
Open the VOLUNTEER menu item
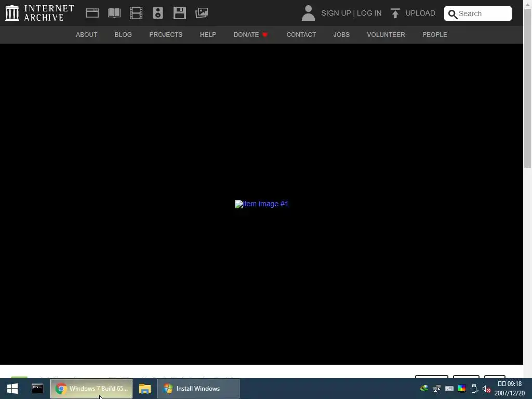click(x=386, y=35)
